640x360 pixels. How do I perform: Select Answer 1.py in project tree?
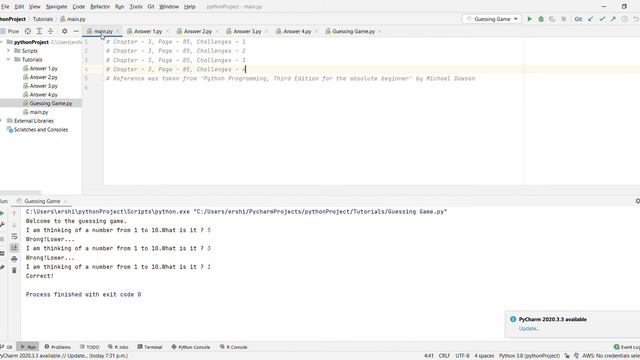(43, 68)
